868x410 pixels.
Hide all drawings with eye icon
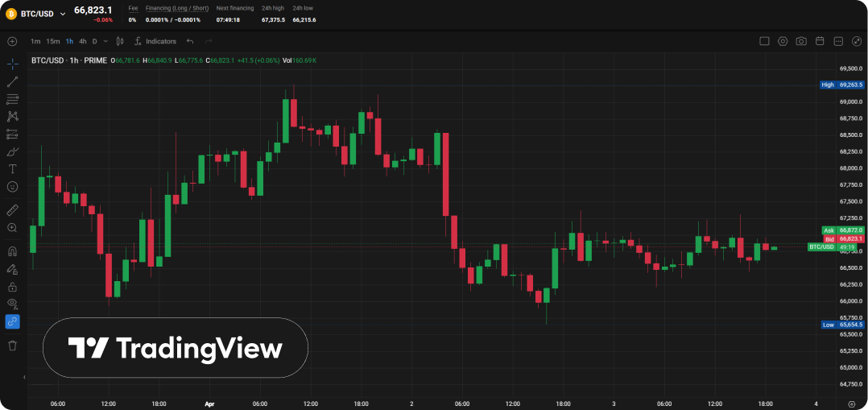[12, 304]
